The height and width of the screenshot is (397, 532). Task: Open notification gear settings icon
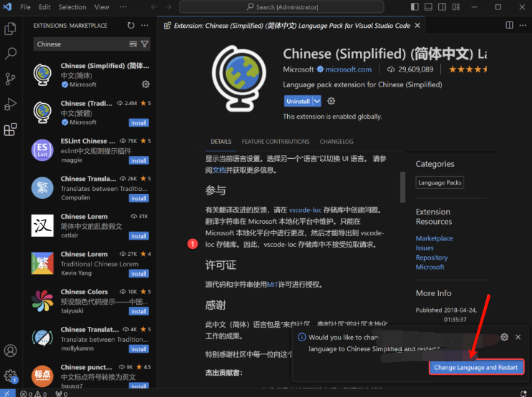(505, 337)
